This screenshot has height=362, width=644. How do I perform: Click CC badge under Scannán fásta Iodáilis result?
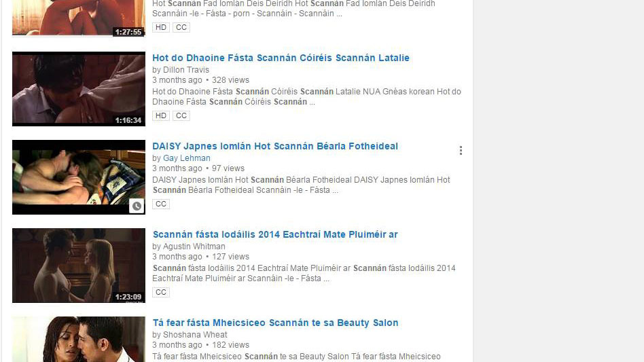pyautogui.click(x=160, y=292)
